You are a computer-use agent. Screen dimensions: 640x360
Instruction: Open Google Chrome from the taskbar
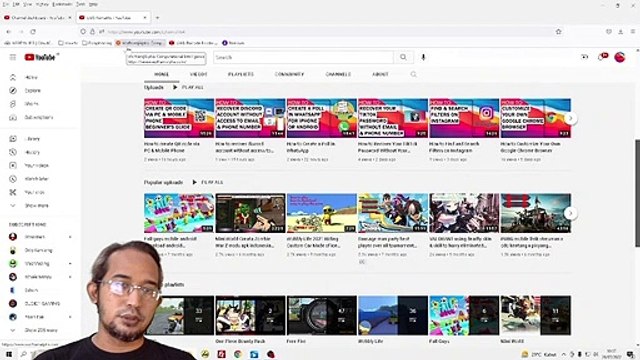click(238, 354)
